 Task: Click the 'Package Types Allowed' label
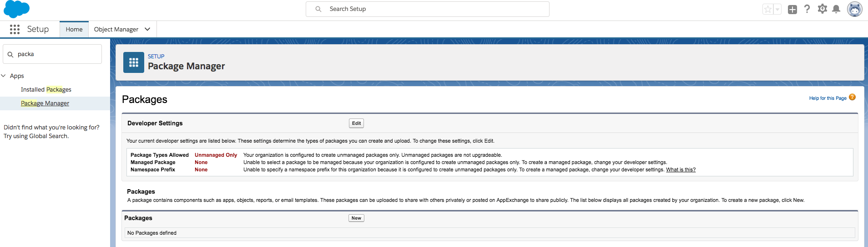click(160, 155)
